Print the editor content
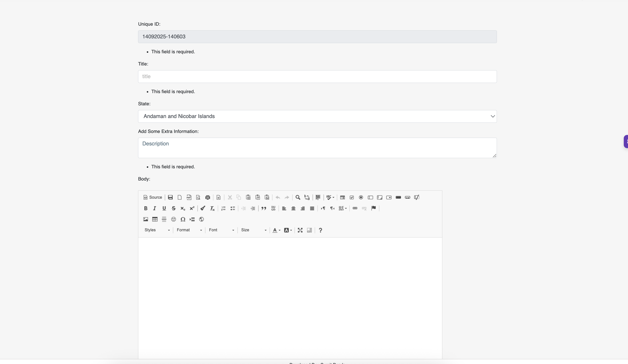Viewport: 628px width, 364px height. (208, 197)
